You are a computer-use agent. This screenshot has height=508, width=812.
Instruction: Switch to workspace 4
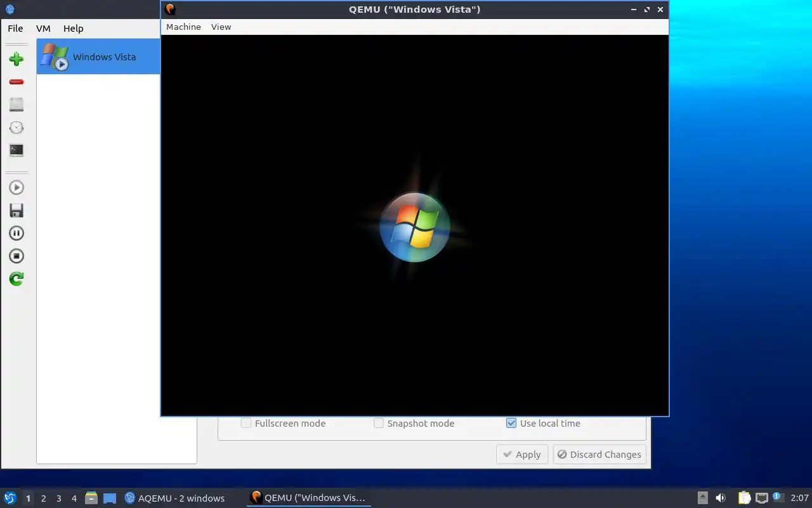pyautogui.click(x=74, y=498)
